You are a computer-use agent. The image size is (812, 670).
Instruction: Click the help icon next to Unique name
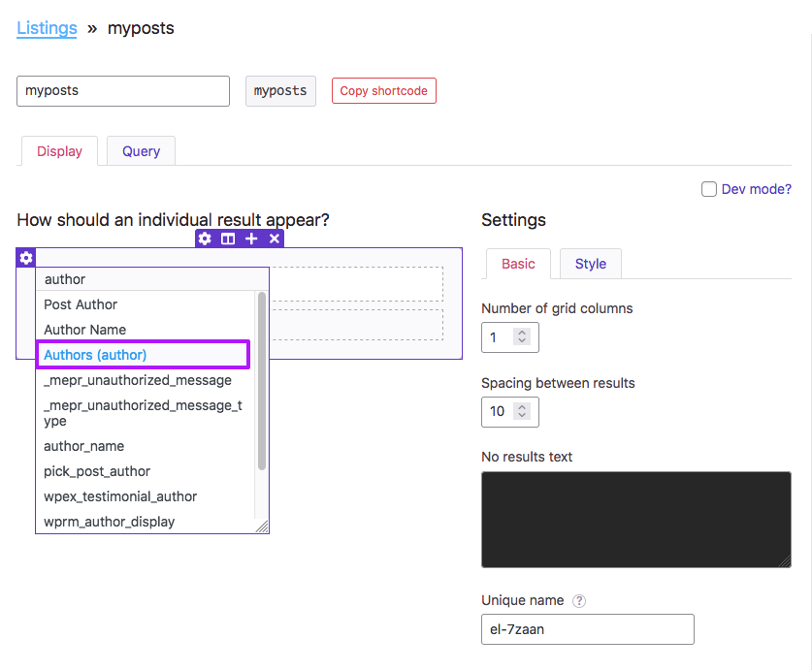click(x=579, y=601)
